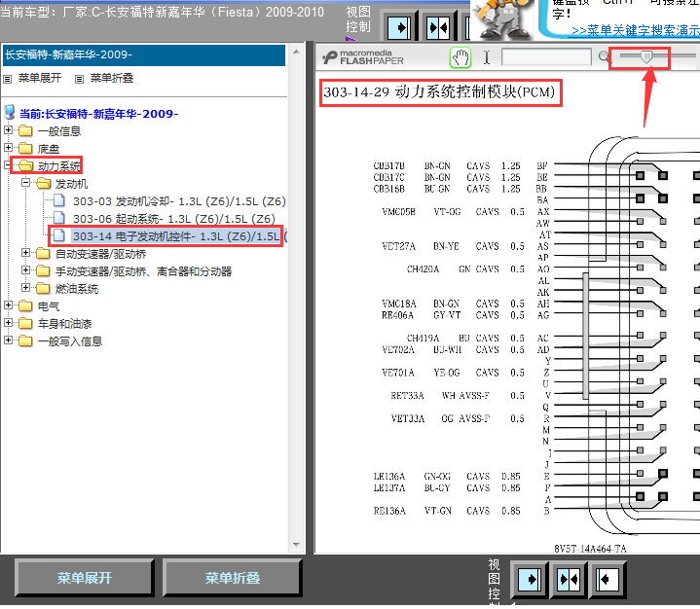Open the 菜单关键字搜索演示 link
700x609 pixels.
[636, 30]
